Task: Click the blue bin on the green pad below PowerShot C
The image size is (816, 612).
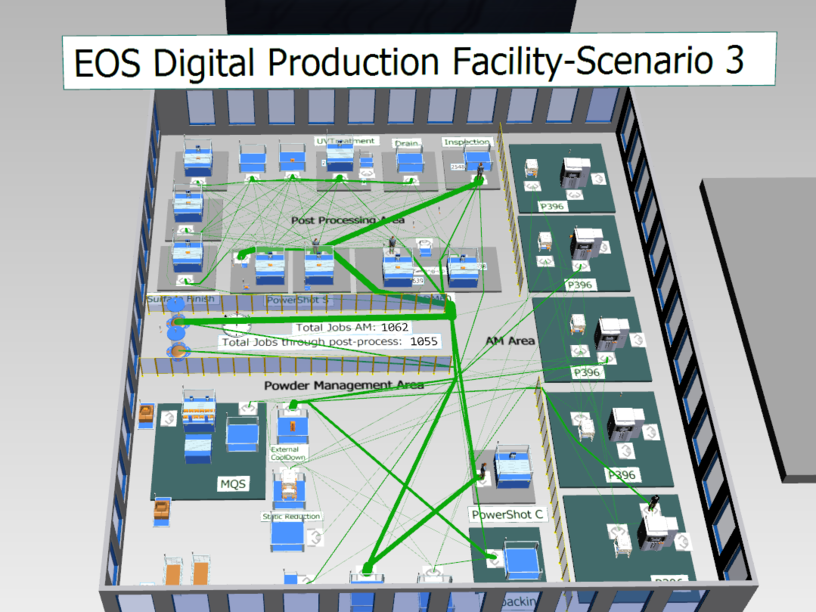Action: tap(522, 560)
